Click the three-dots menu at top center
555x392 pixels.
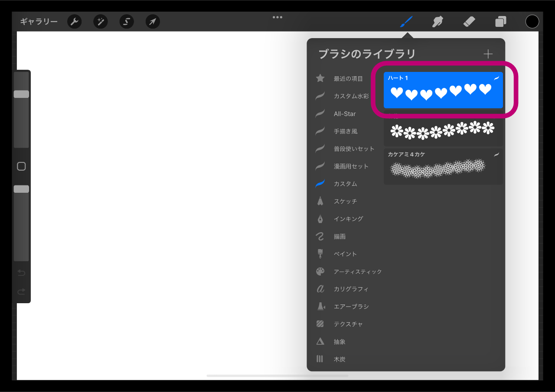[x=277, y=17]
